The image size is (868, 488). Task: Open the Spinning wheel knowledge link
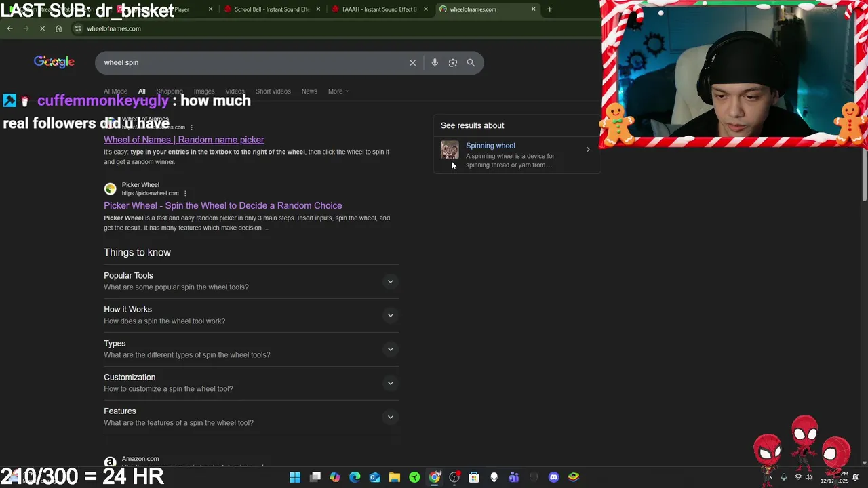tap(490, 146)
